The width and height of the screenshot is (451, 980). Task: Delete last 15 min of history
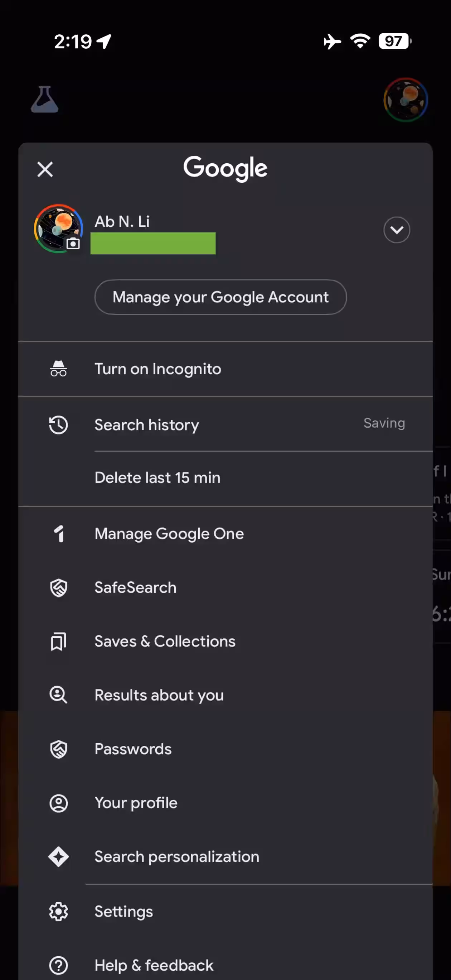click(157, 477)
